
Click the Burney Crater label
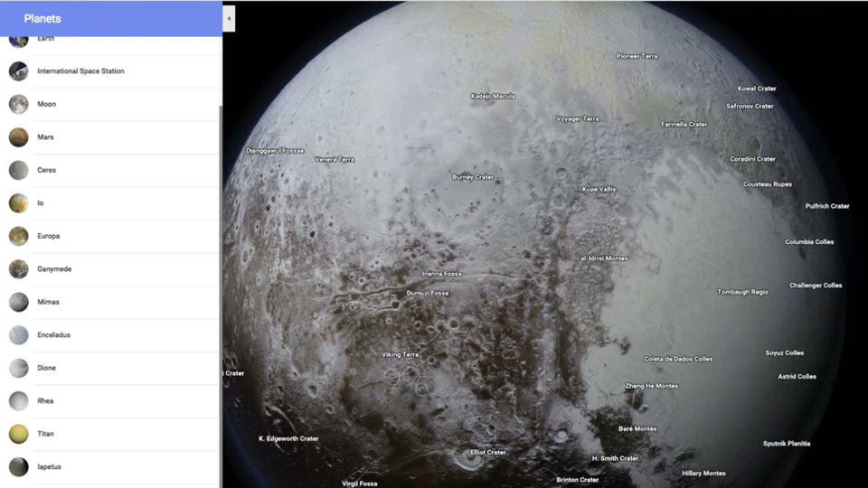point(473,177)
